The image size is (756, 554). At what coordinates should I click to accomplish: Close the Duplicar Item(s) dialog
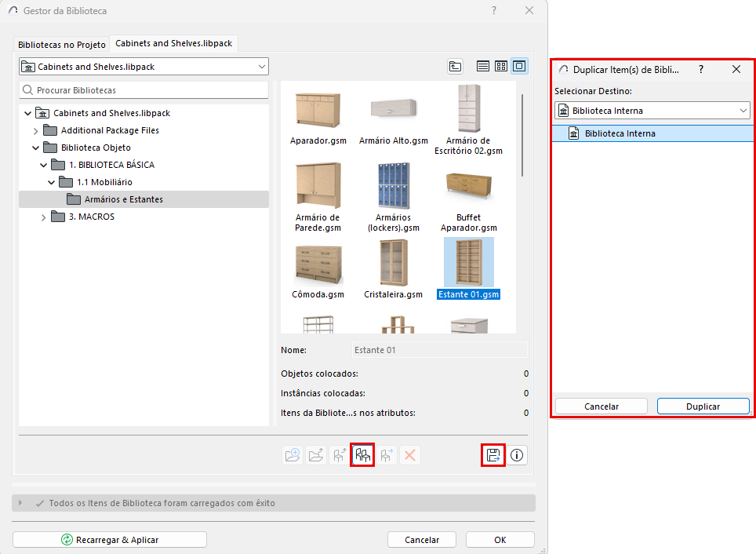736,70
